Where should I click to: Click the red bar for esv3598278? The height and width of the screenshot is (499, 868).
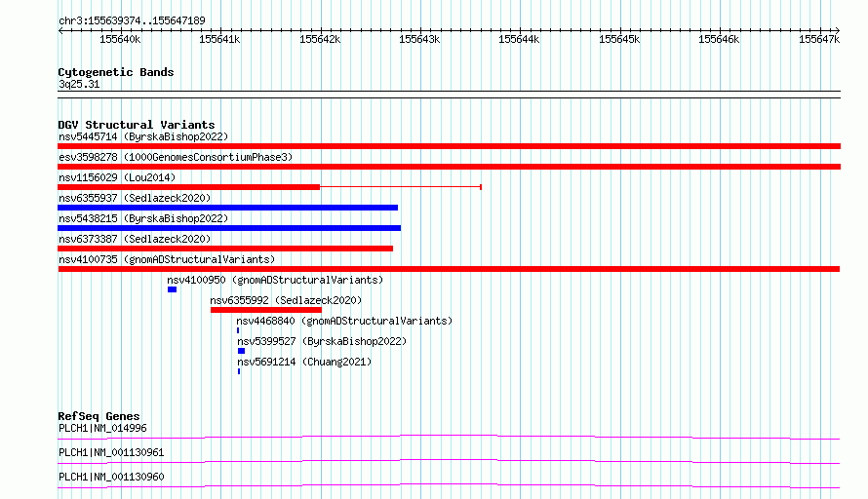449,167
